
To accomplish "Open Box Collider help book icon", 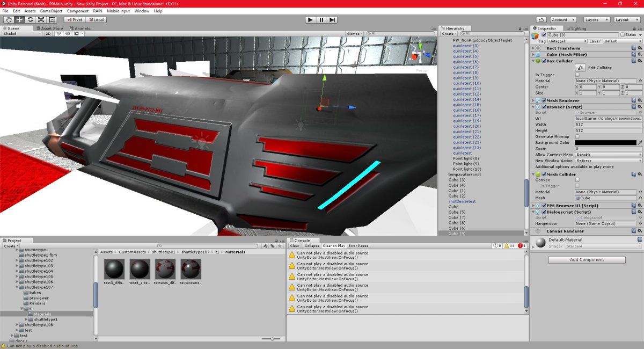I will (634, 61).
